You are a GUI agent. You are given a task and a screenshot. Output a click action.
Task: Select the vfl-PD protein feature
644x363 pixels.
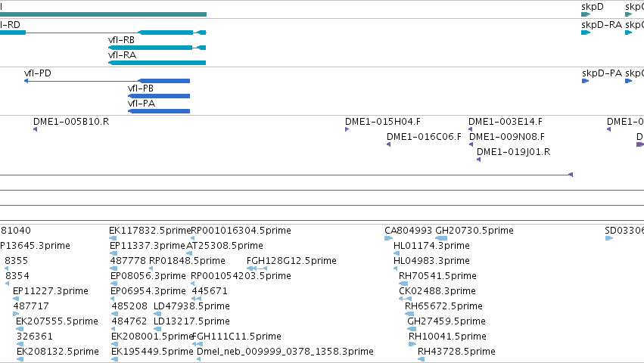[107, 81]
